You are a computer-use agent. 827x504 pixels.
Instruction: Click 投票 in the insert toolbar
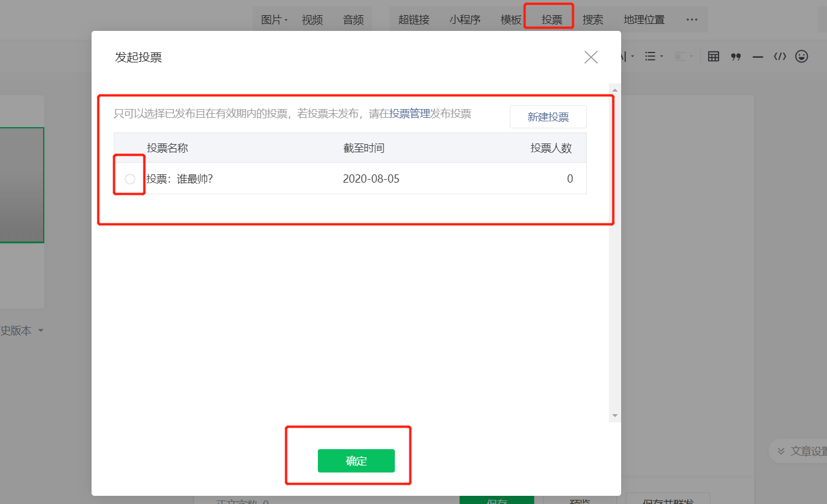(x=552, y=20)
